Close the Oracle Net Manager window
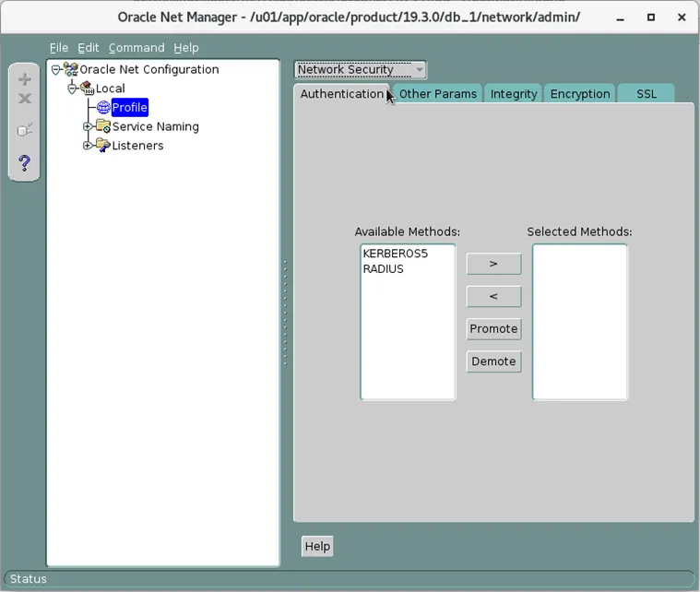This screenshot has height=592, width=700. tap(682, 18)
